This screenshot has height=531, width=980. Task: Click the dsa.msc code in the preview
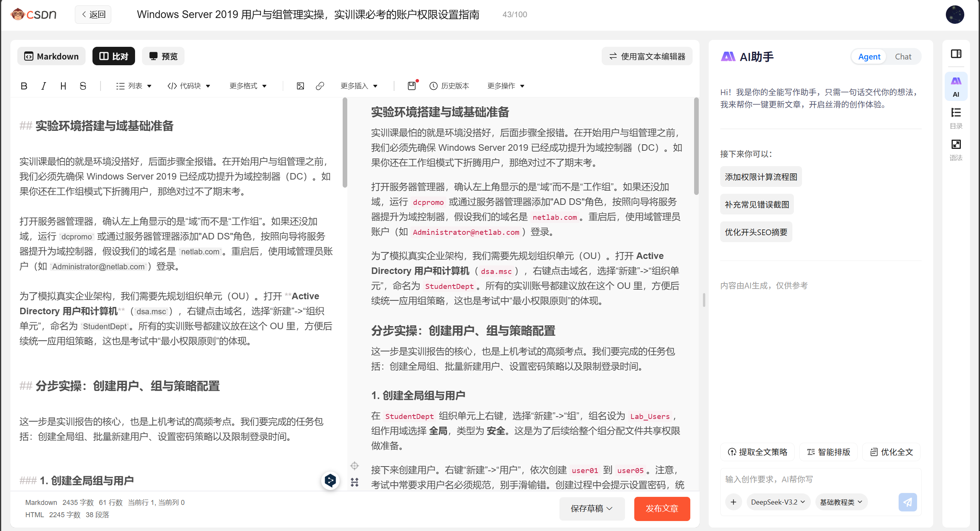click(x=496, y=271)
